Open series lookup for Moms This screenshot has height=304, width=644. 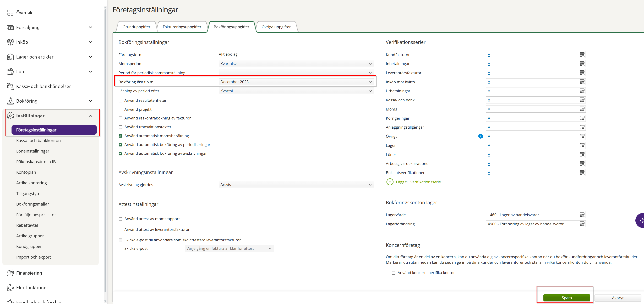click(582, 109)
